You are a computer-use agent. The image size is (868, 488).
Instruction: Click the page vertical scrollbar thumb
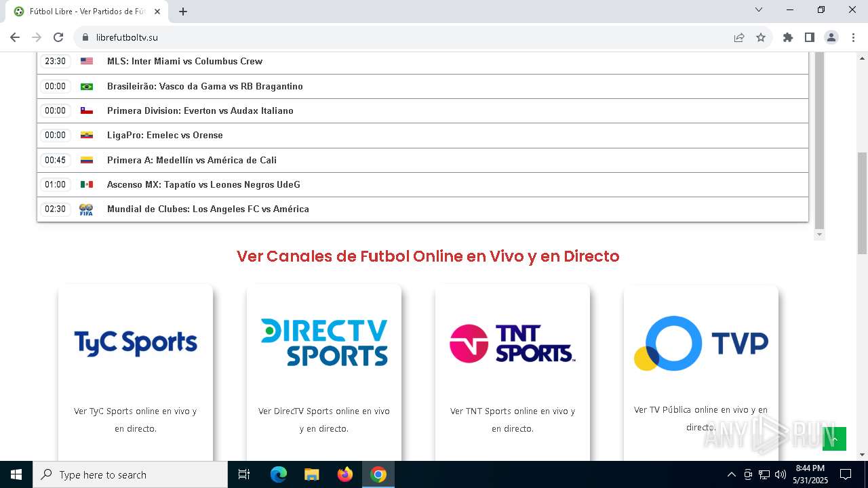tap(863, 203)
